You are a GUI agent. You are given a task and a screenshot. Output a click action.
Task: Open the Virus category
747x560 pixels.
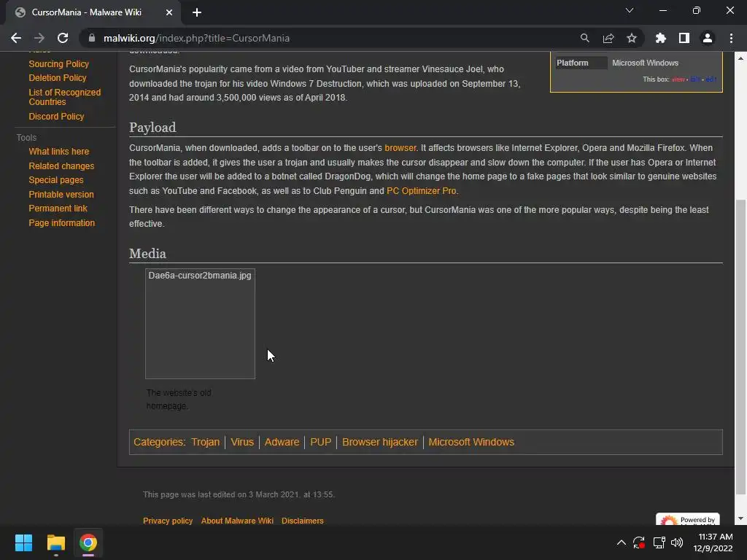[242, 442]
